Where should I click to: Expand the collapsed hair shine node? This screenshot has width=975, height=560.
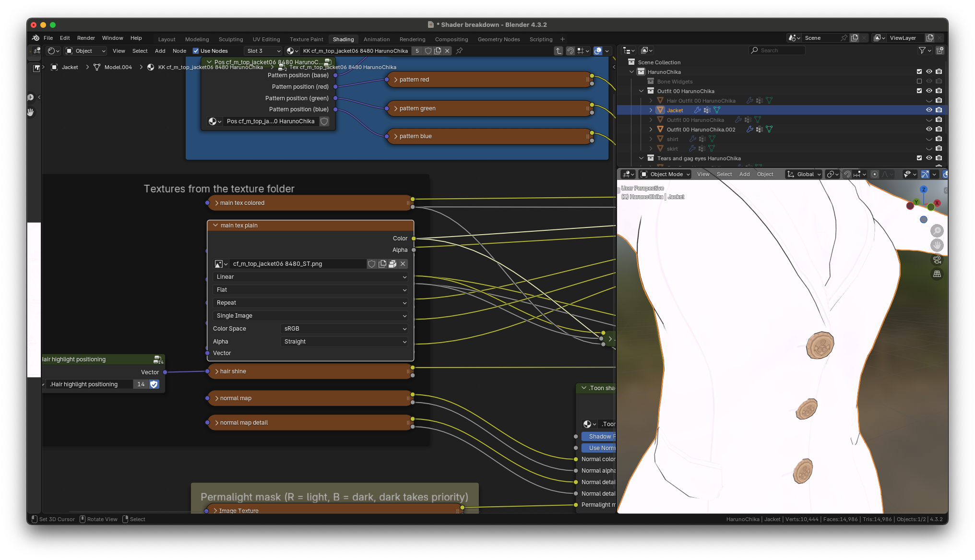click(x=217, y=371)
